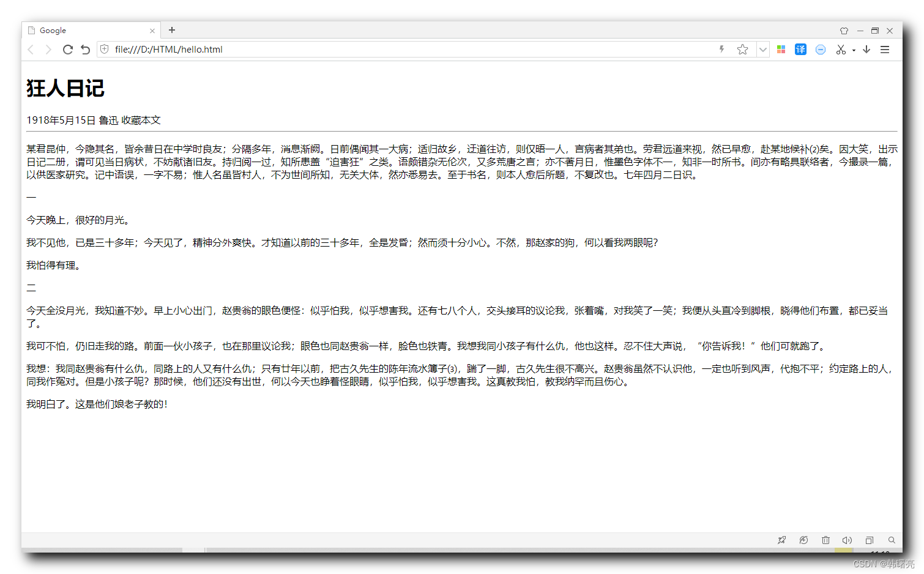924x574 pixels.
Task: Open a new tab with plus button
Action: [172, 30]
